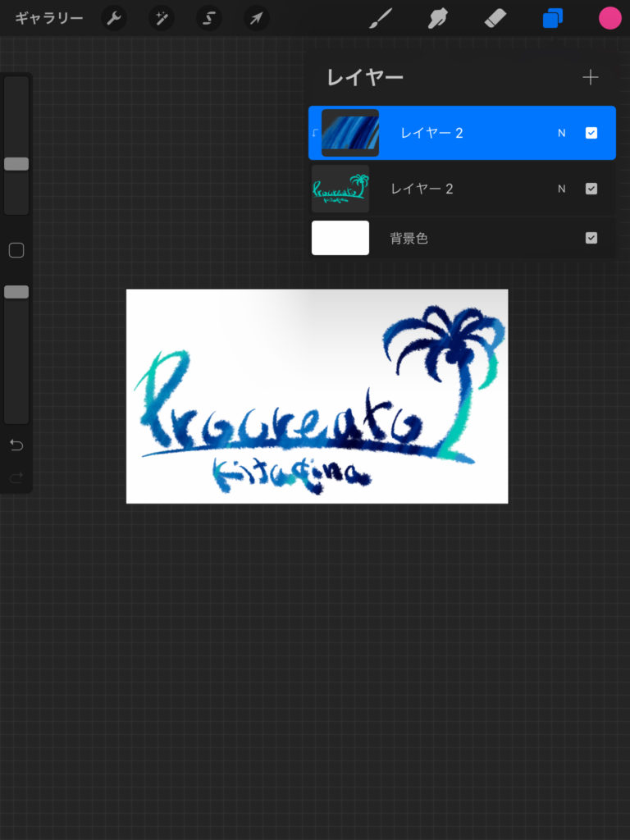Viewport: 630px width, 840px height.
Task: Activate the Transform arrow tool
Action: tap(257, 19)
